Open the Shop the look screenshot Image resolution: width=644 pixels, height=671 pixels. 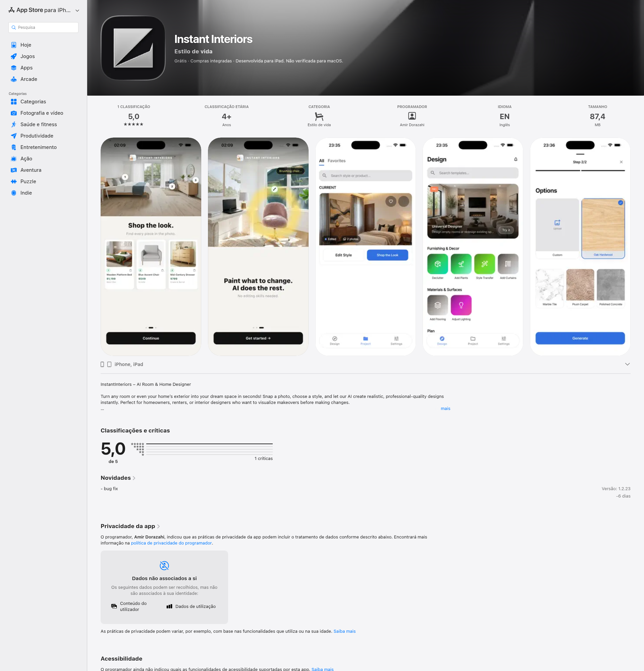[151, 247]
